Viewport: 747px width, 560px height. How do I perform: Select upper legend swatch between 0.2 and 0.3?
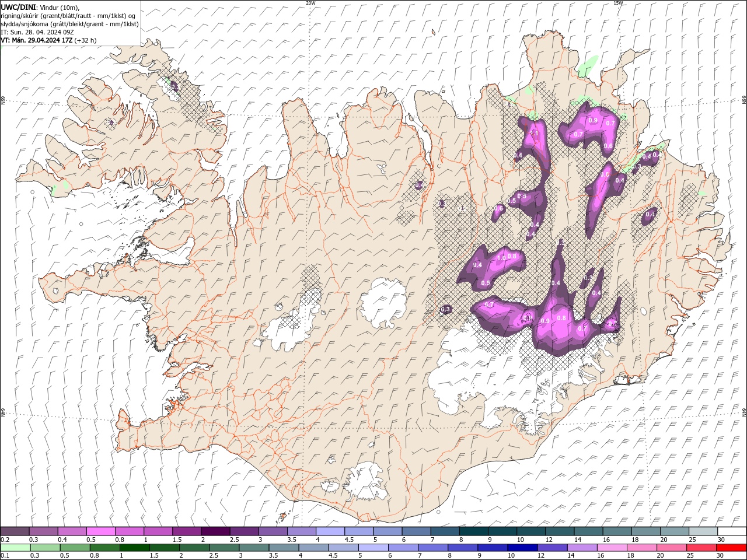pyautogui.click(x=15, y=531)
